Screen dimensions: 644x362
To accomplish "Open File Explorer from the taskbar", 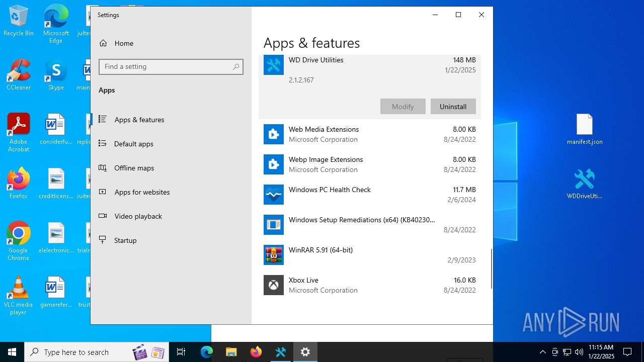I will 231,352.
